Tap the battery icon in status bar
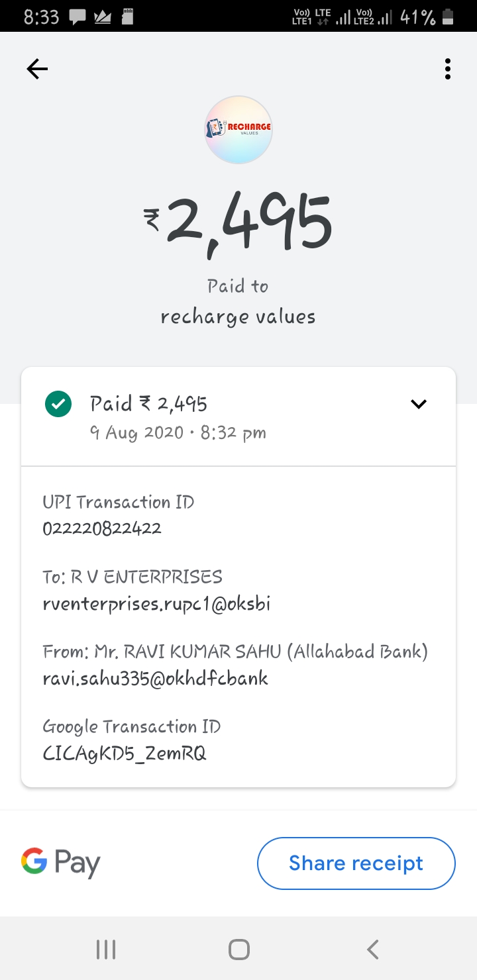 (449, 17)
